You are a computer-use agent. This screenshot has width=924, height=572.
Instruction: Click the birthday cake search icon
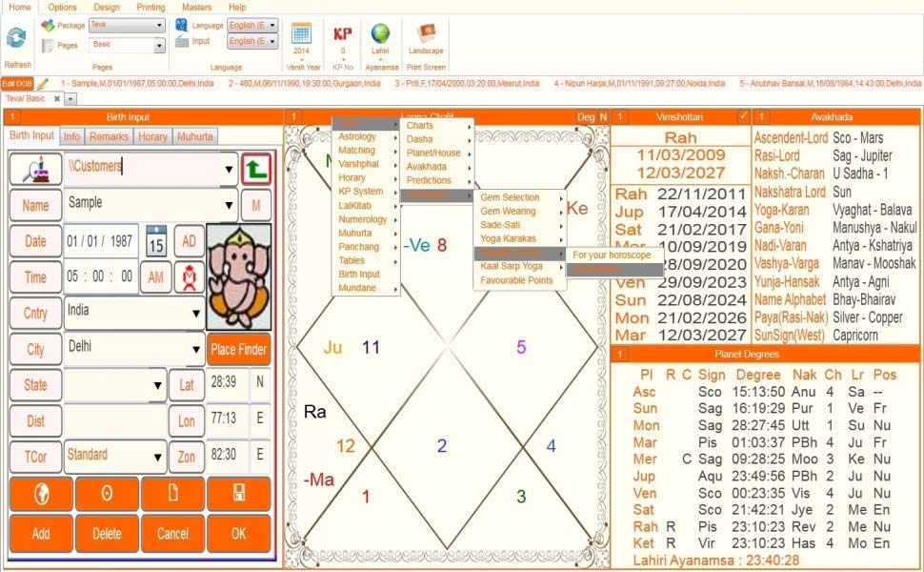[36, 170]
